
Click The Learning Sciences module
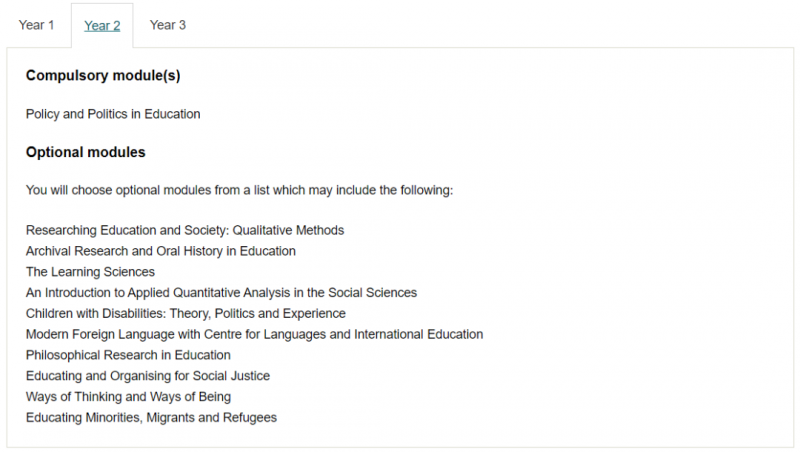(x=90, y=272)
